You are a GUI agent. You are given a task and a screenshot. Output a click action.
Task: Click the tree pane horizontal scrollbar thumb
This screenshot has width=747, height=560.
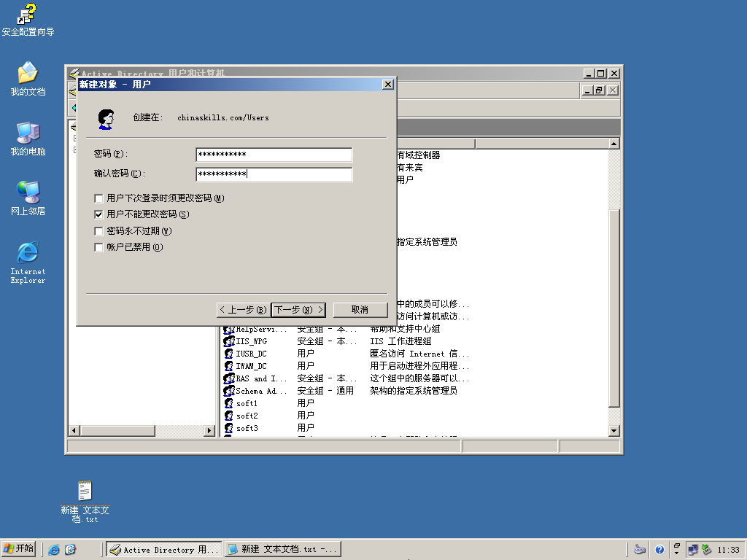[x=117, y=430]
